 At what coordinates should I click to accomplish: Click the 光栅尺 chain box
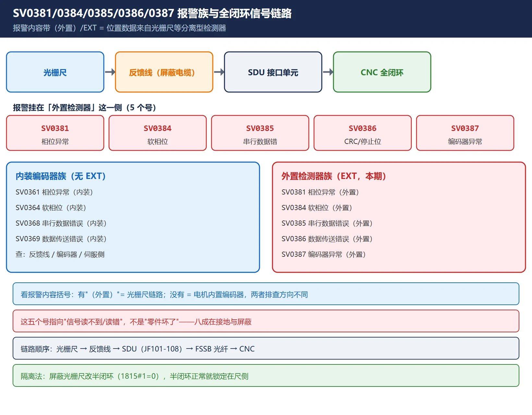click(55, 72)
